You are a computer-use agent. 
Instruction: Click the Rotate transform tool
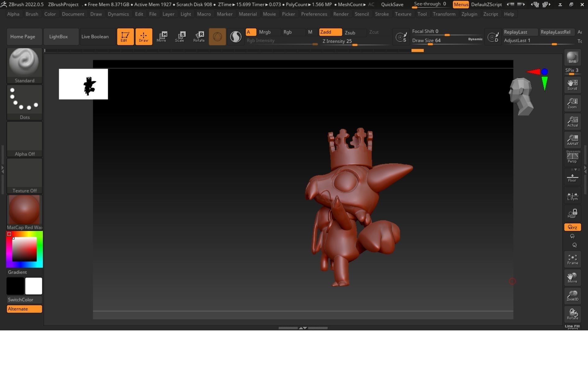click(199, 36)
